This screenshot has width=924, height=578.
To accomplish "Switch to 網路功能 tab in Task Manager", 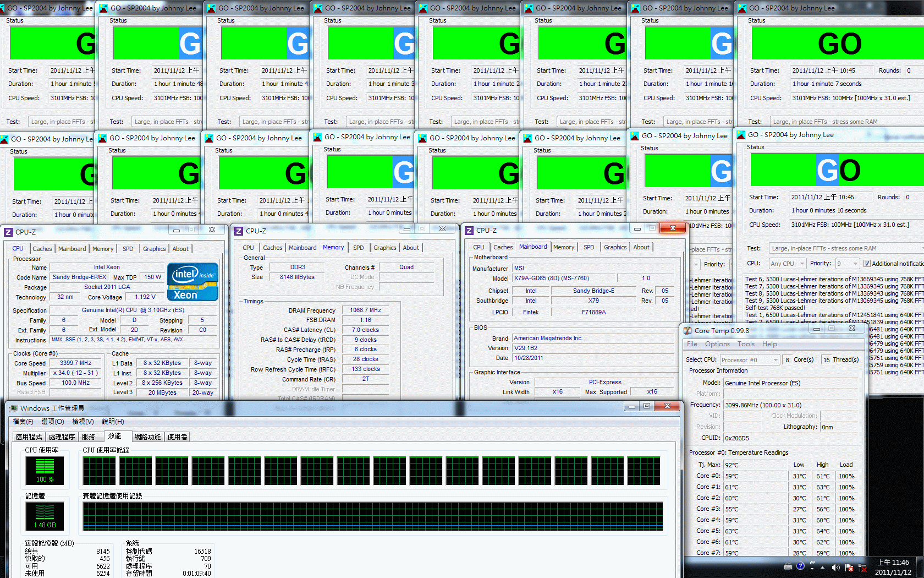I will (x=147, y=437).
